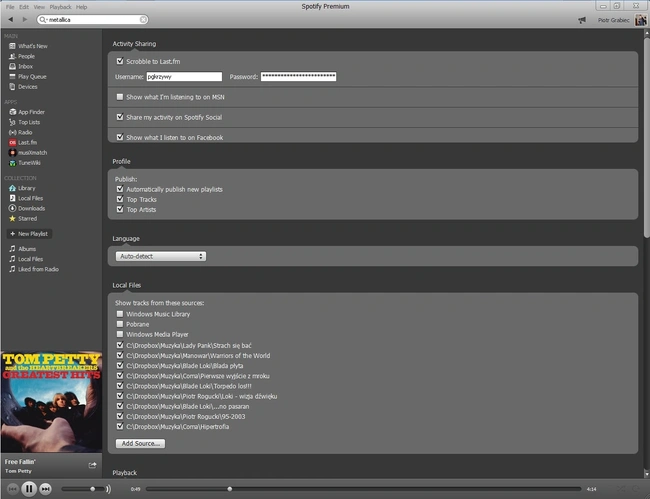
Task: Skip to next track
Action: 45,489
